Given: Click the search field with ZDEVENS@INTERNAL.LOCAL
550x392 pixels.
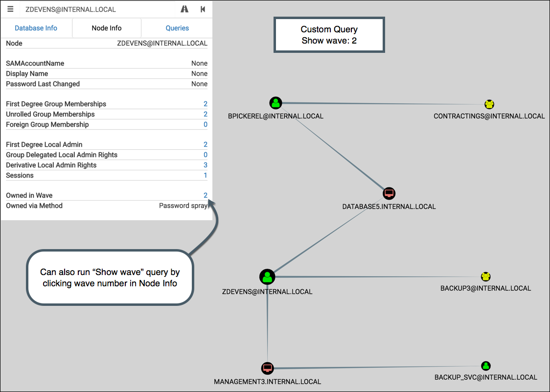Looking at the screenshot, I should (97, 9).
